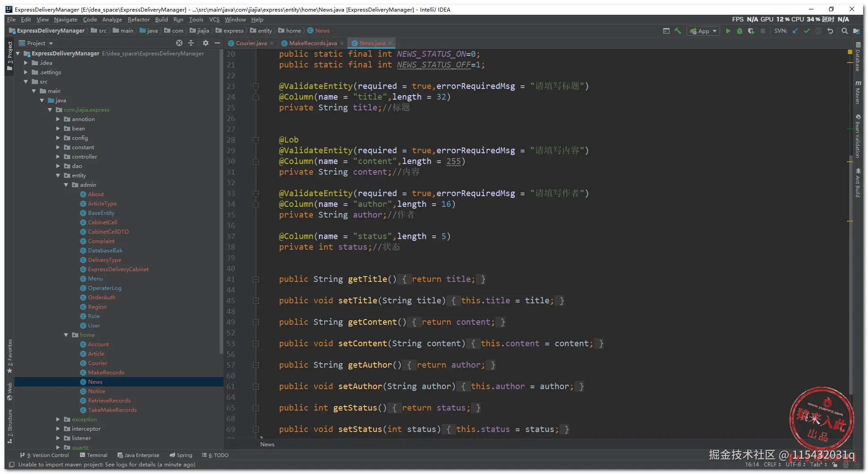The width and height of the screenshot is (868, 474).
Task: Toggle the Database tool window
Action: tap(858, 57)
